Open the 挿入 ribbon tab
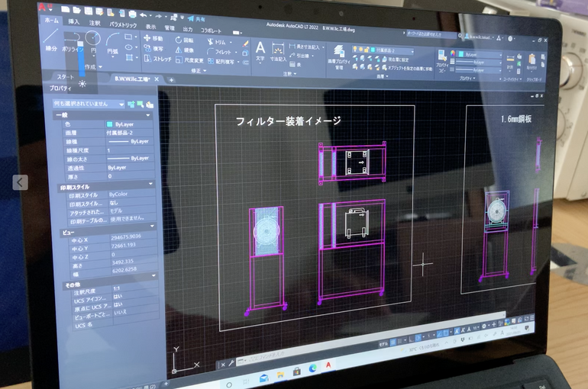 (74, 21)
